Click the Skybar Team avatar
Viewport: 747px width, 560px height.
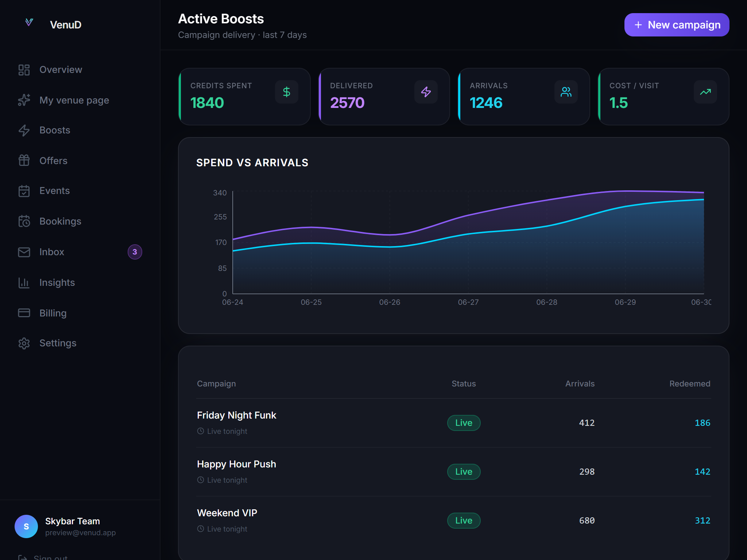pyautogui.click(x=26, y=526)
